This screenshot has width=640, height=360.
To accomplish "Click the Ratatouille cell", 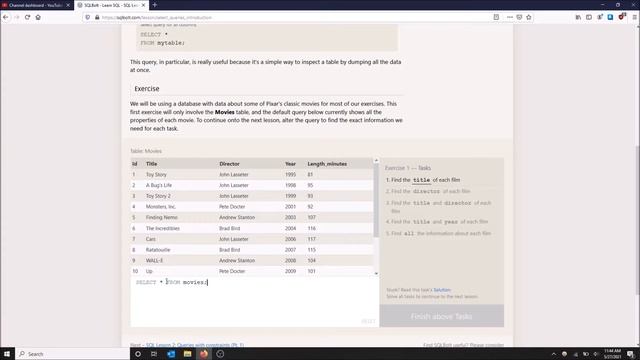I will tap(158, 249).
